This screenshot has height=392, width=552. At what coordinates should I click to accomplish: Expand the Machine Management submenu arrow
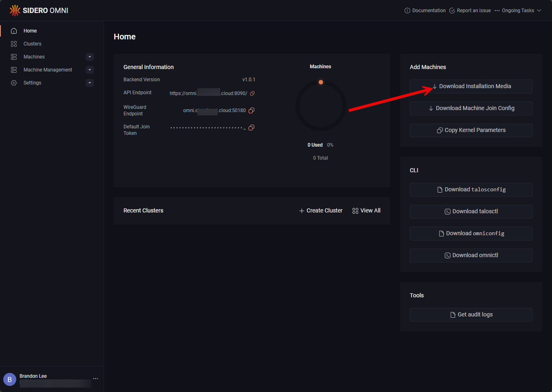90,70
